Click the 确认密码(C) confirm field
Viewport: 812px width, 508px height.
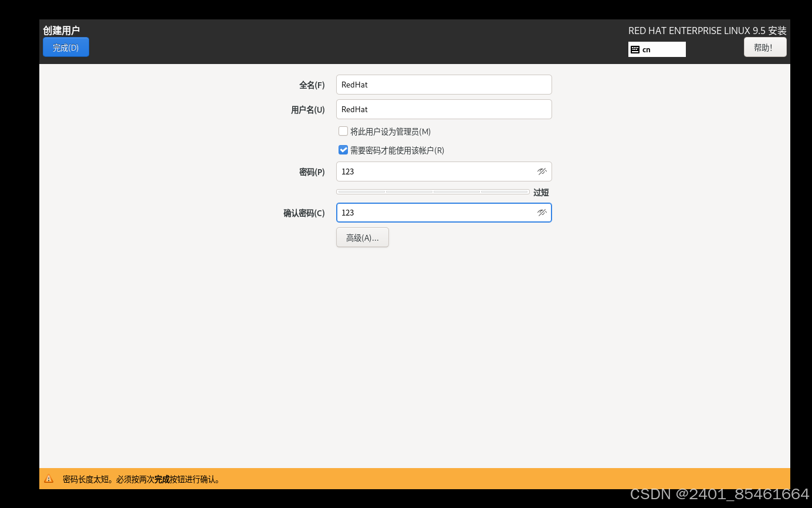[x=444, y=213]
